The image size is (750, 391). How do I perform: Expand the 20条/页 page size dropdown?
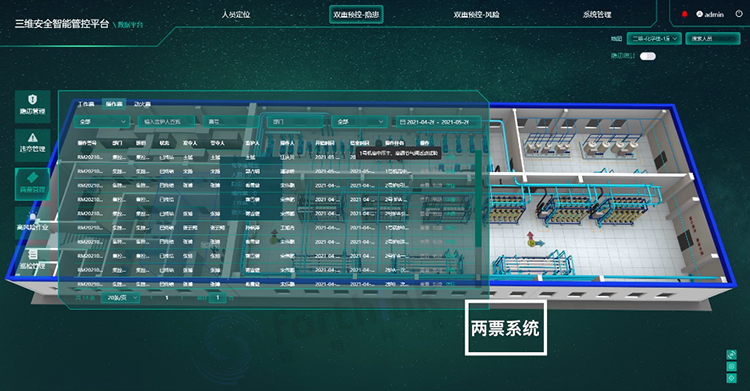tap(121, 298)
